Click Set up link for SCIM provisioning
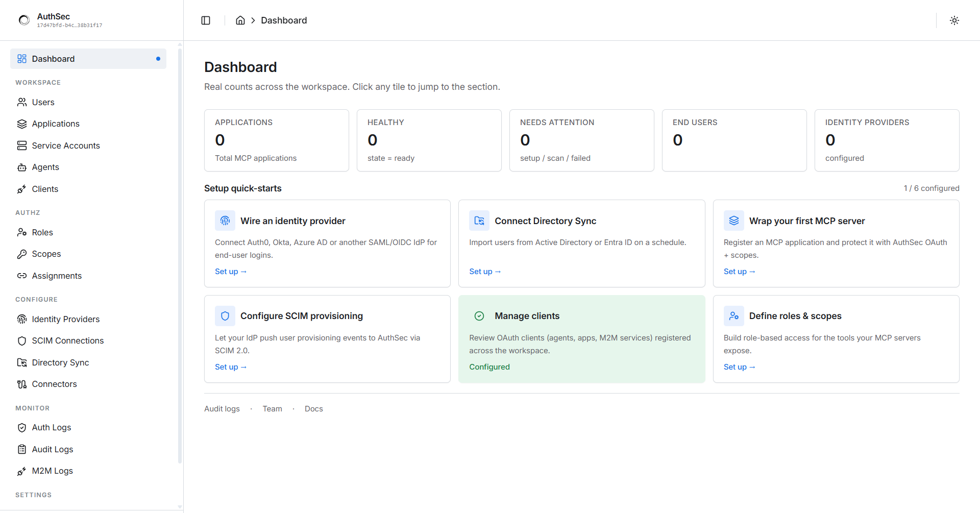 click(x=231, y=367)
